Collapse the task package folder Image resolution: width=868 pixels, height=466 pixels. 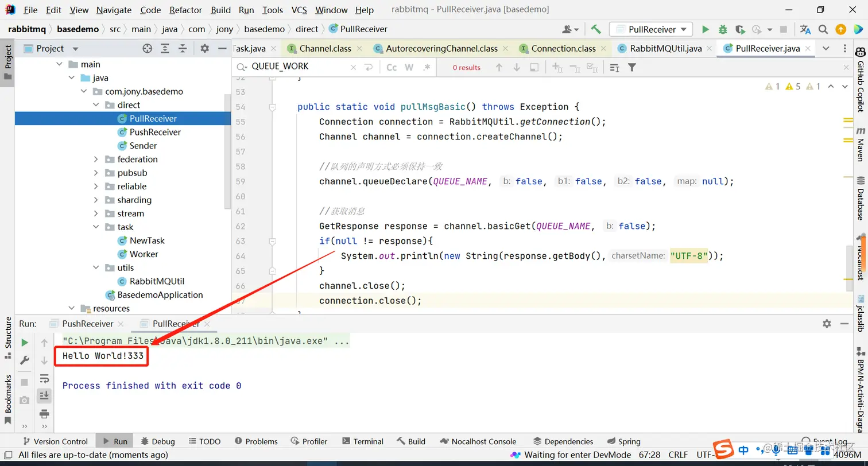tap(96, 227)
